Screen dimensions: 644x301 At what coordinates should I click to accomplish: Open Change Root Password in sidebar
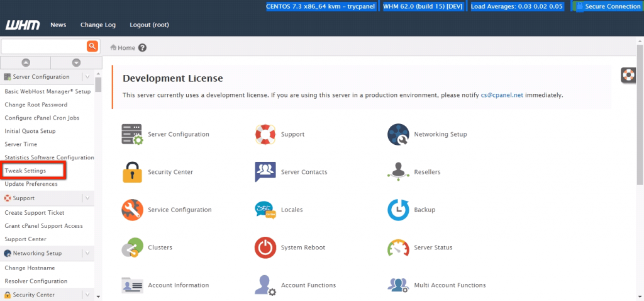[36, 105]
